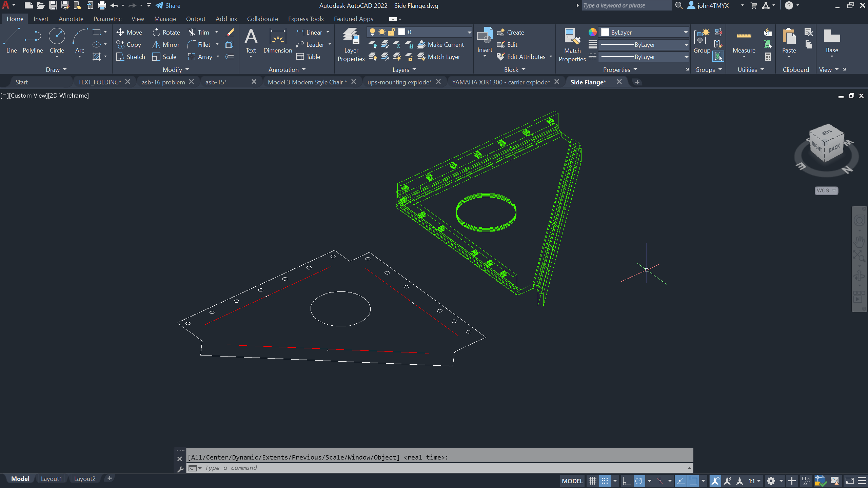Screen dimensions: 868x488
Task: Switch to Layout1 at the bottom
Action: 51,479
